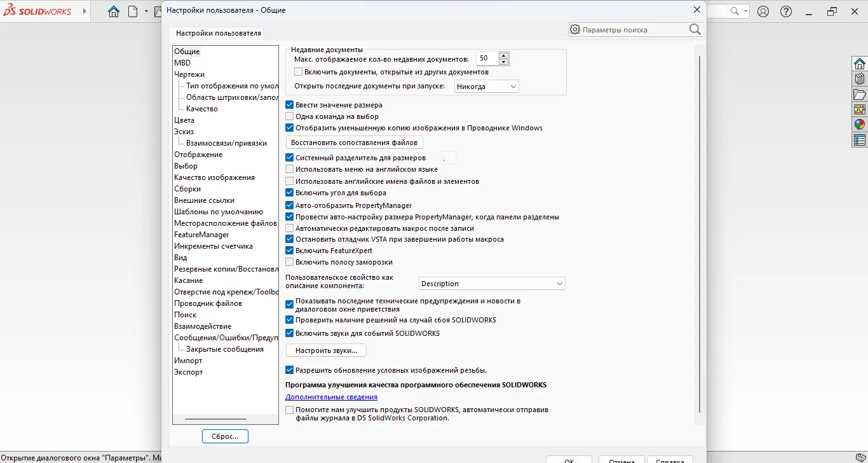Open File Explorer folder tab in the task pane
This screenshot has height=463, width=868.
[860, 94]
